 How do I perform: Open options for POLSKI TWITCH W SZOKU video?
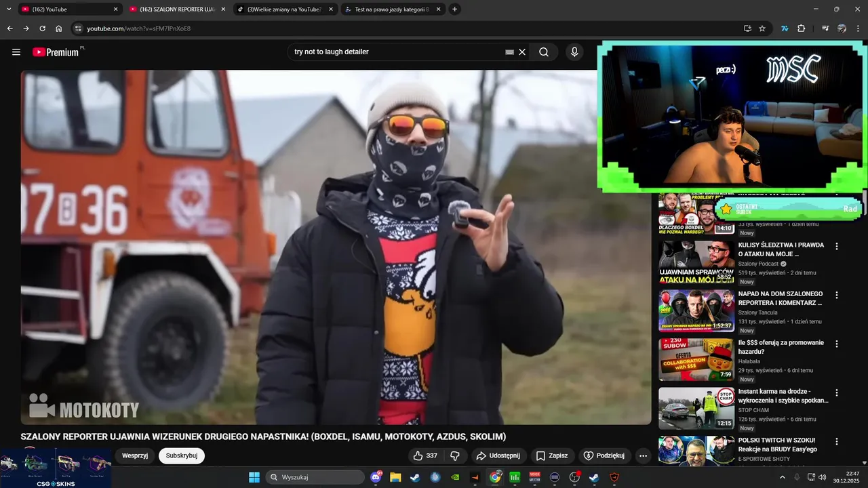click(837, 442)
